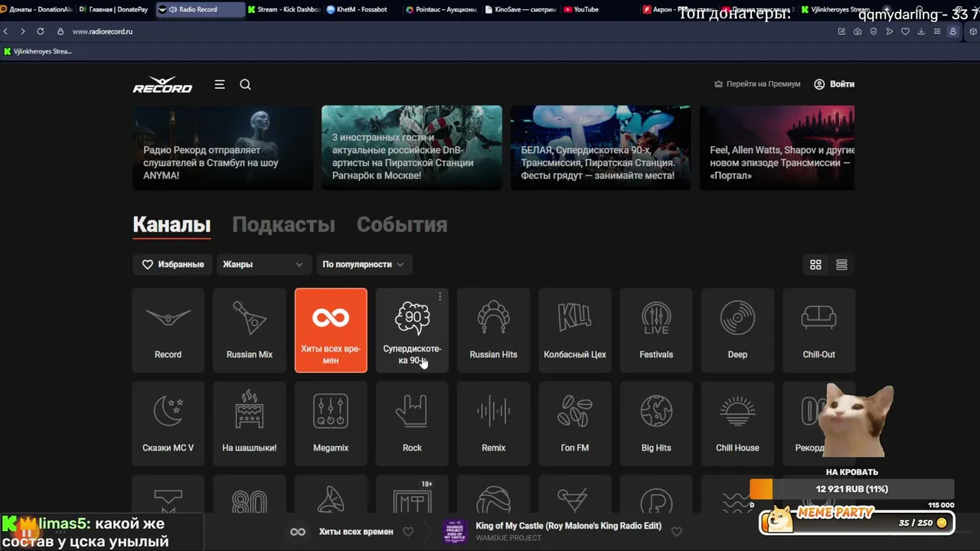
Task: Open the Vjlinkheroyes Stream bookmark in bookmarks bar
Action: [38, 51]
